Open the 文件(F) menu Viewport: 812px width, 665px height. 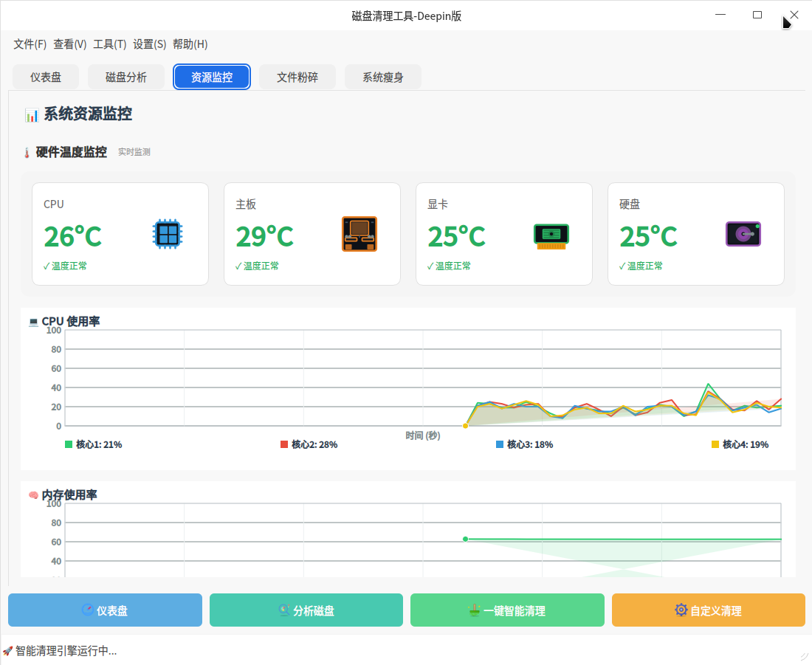coord(30,44)
